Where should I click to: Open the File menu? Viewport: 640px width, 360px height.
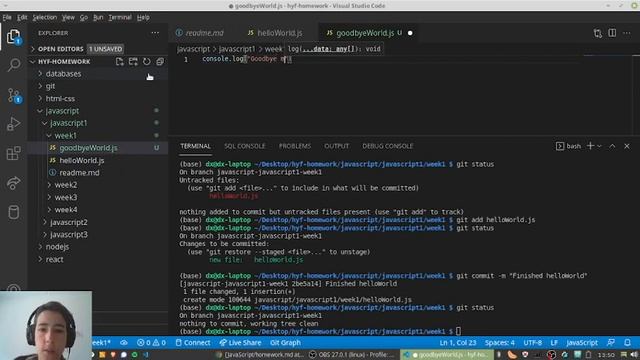click(7, 18)
